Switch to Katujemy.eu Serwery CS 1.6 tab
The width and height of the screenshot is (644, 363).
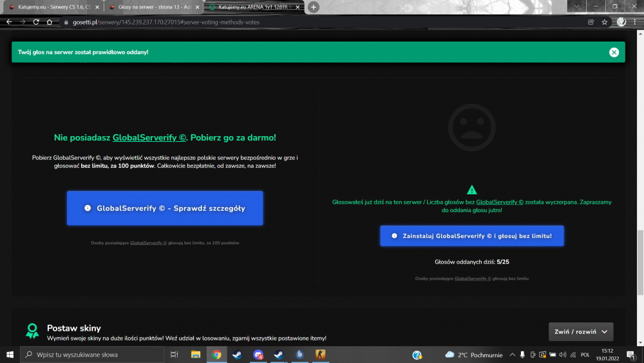[x=53, y=7]
